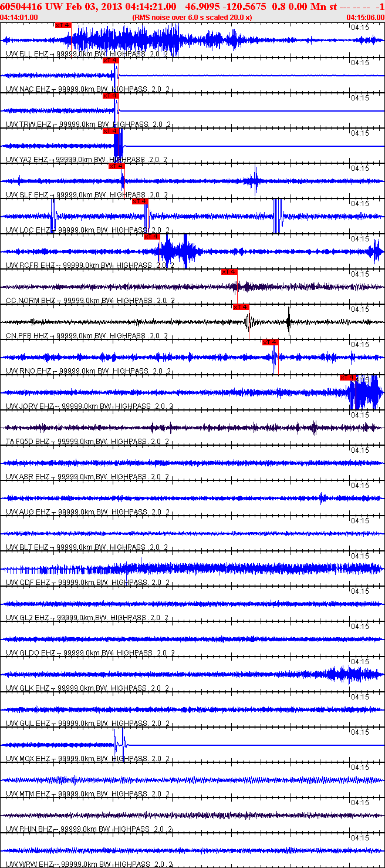Select the red pick flag on the UW.SLF trace

point(116,166)
